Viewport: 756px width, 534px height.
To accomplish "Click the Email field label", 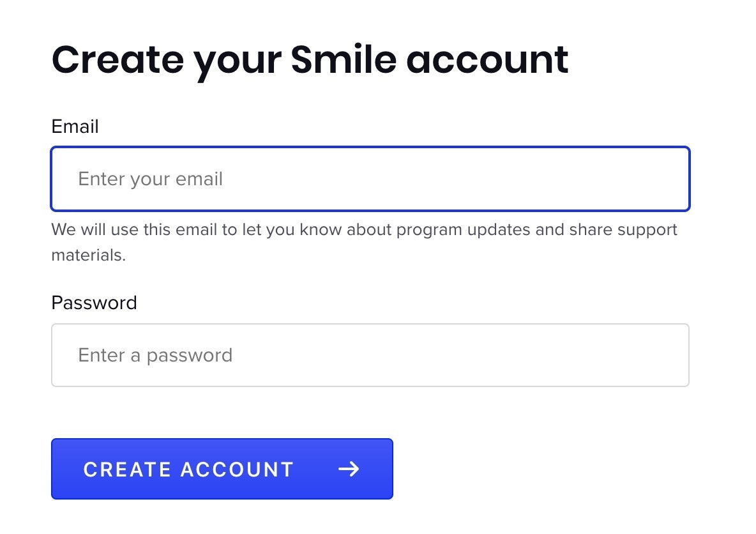I will point(75,126).
